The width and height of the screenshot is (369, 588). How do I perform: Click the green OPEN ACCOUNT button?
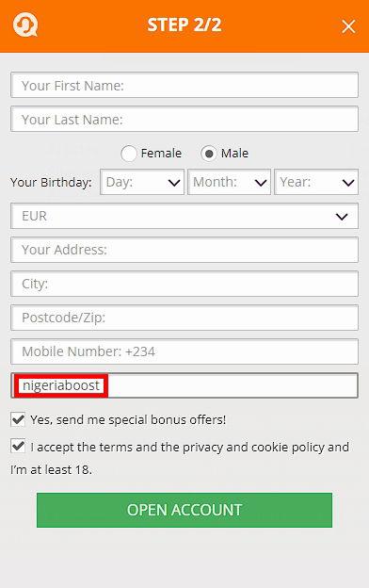184,510
